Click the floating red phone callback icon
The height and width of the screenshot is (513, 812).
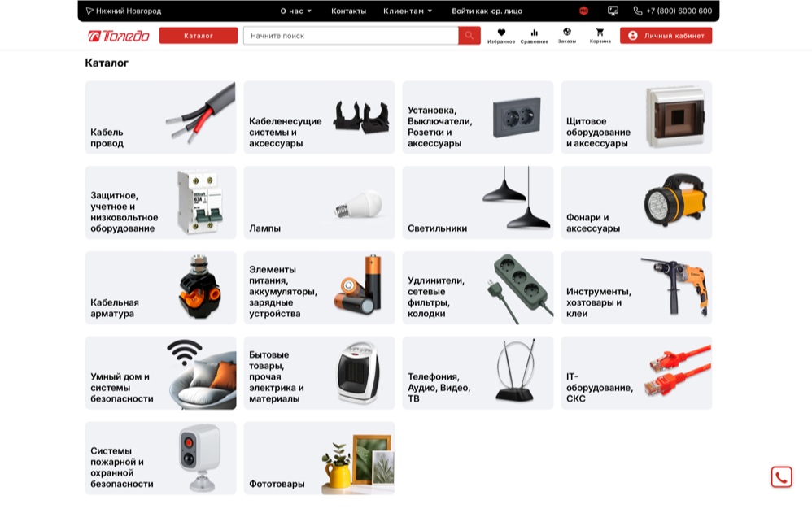coord(781,477)
